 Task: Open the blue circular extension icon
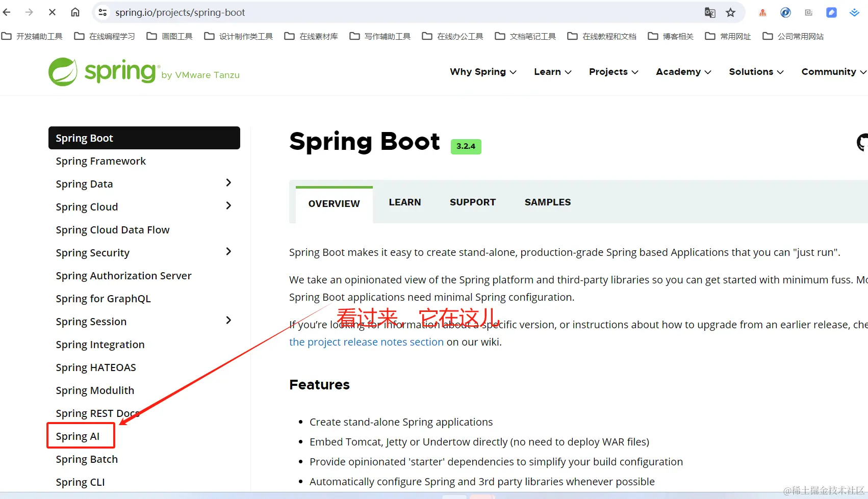pyautogui.click(x=786, y=13)
